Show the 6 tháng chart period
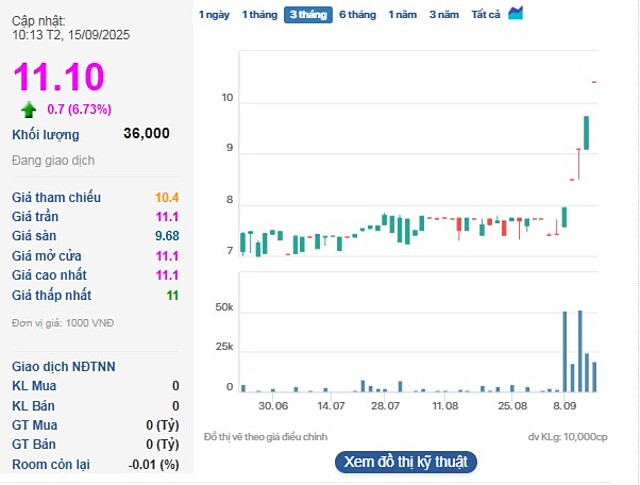The image size is (640, 485). click(x=357, y=15)
